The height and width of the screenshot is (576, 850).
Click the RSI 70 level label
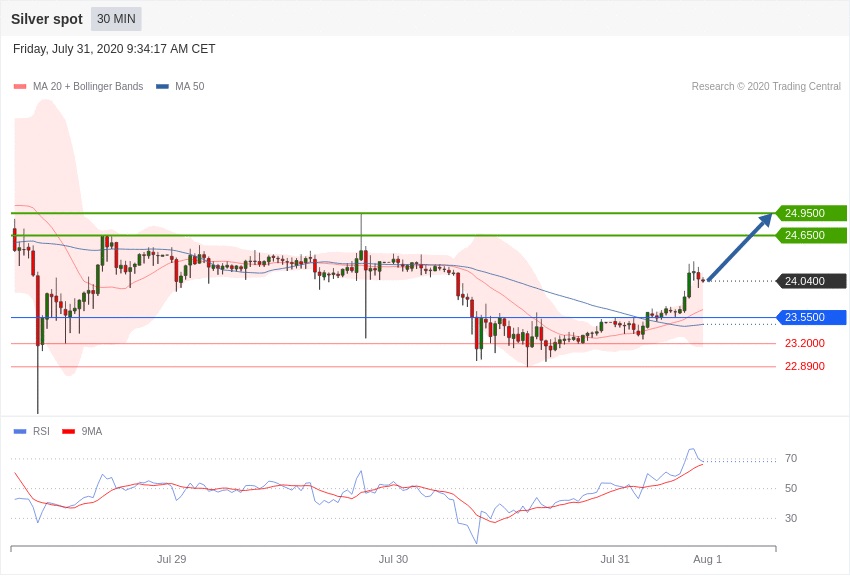tap(791, 459)
